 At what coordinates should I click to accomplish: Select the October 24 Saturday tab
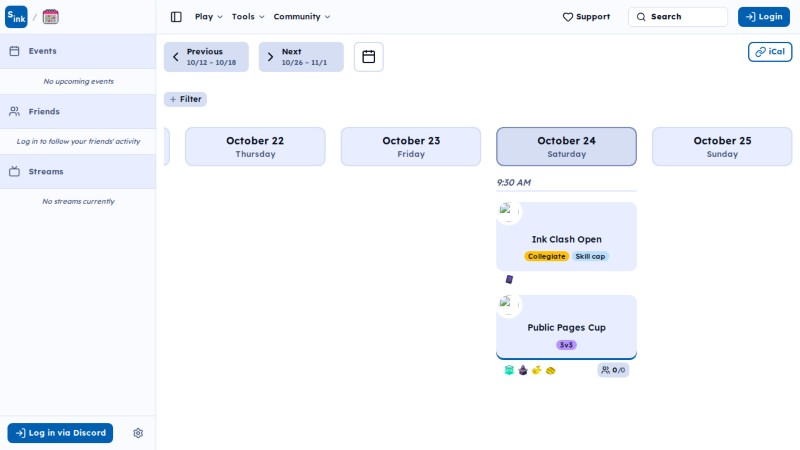click(566, 146)
